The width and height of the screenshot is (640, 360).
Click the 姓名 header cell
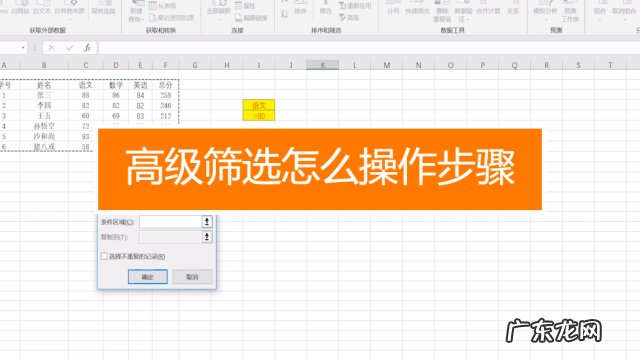click(x=44, y=85)
